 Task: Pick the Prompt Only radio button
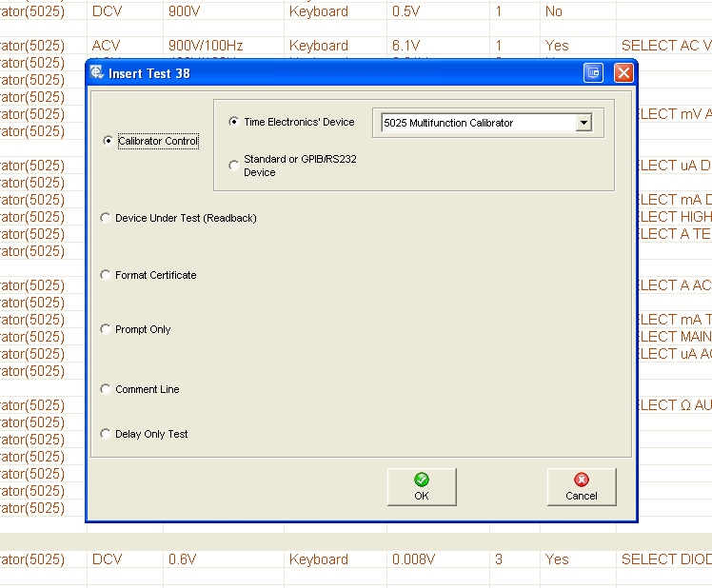(106, 329)
